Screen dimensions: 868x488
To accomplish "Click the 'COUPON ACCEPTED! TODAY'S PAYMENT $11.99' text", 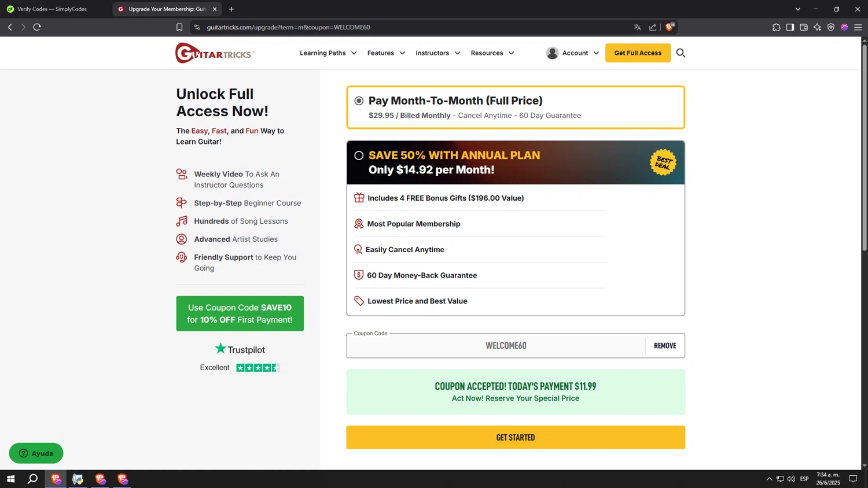I will pyautogui.click(x=516, y=386).
